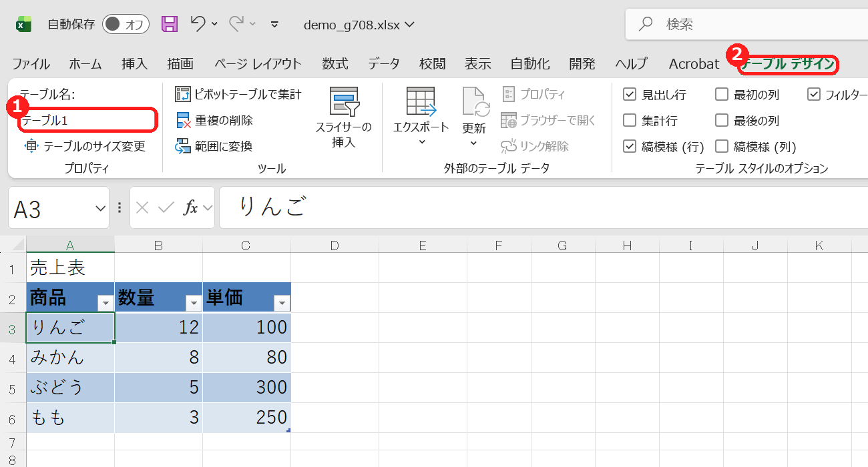Viewport: 868px width, 467px height.
Task: Switch to the Acrobat tab
Action: [694, 64]
